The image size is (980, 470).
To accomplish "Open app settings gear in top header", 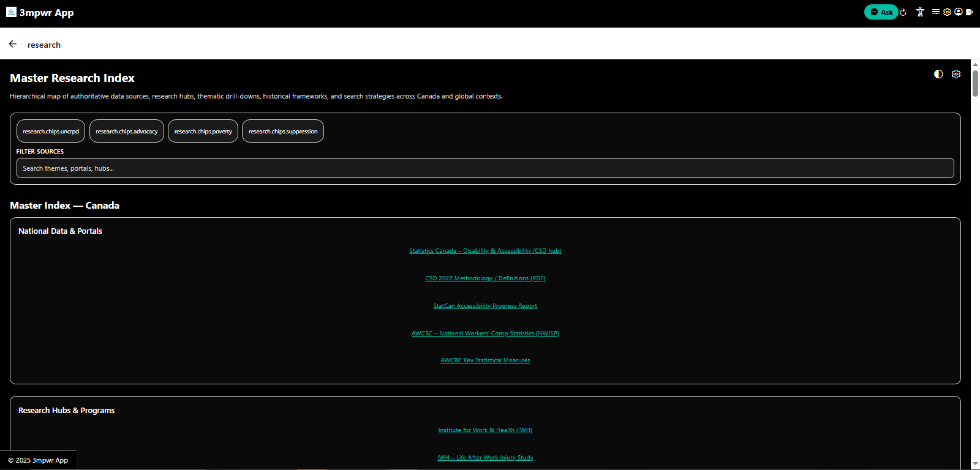I will (947, 12).
